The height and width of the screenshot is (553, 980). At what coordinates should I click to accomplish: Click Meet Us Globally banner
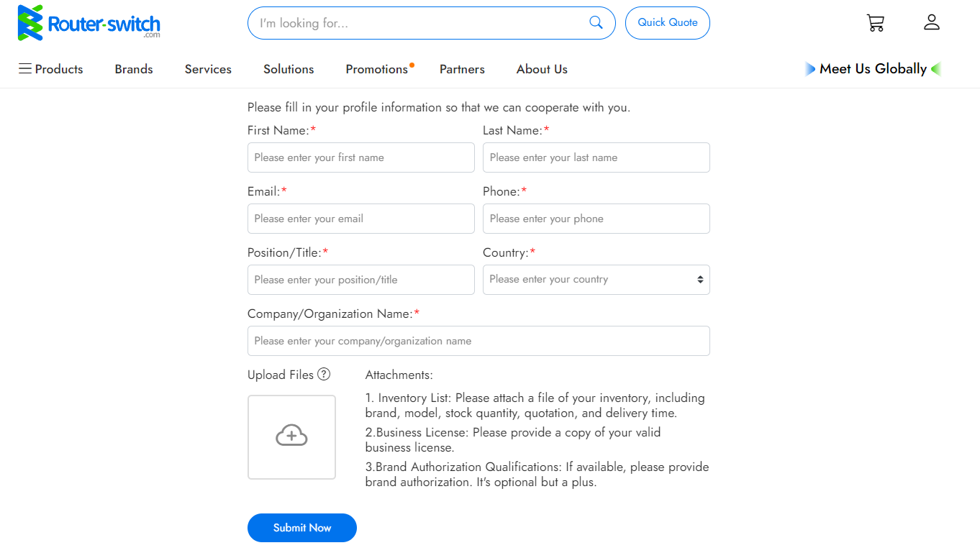(x=873, y=69)
